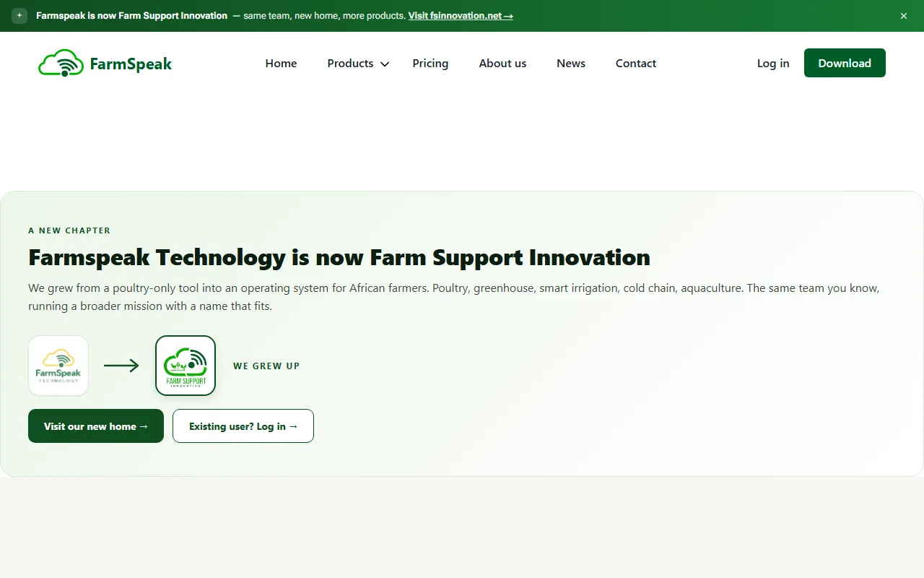Click the new Farm Support Innovation logo tile
Screen dimensions: 924x578
186,366
